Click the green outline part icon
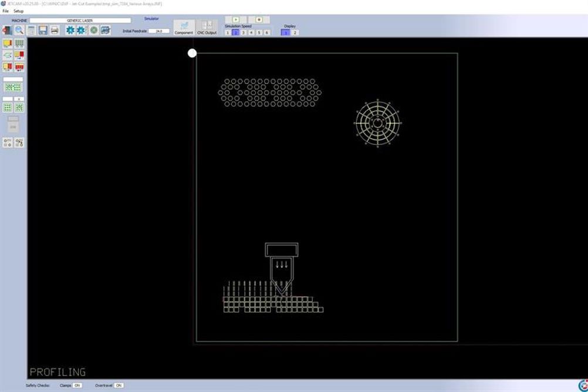The height and width of the screenshot is (392, 588). 8,56
